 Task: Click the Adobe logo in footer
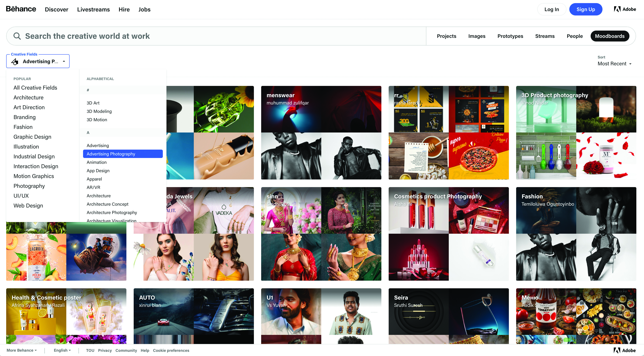625,350
